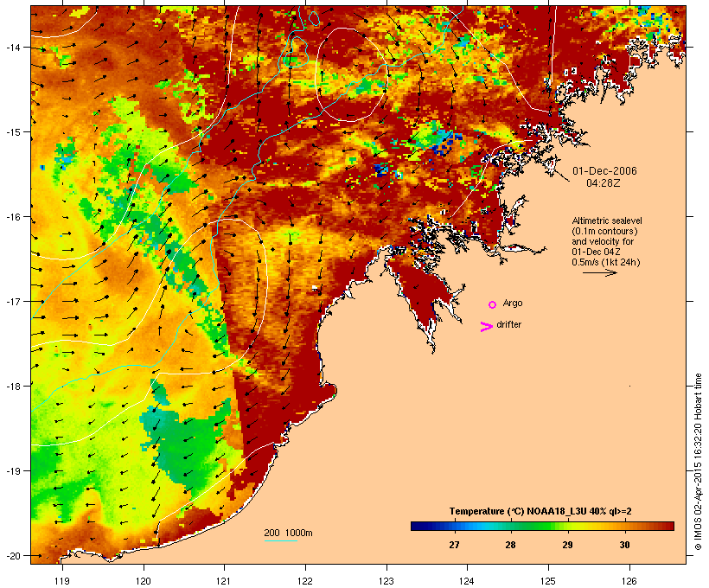Viewport: 709px width, 588px height.
Task: Click the longitude label 126
Action: [629, 581]
